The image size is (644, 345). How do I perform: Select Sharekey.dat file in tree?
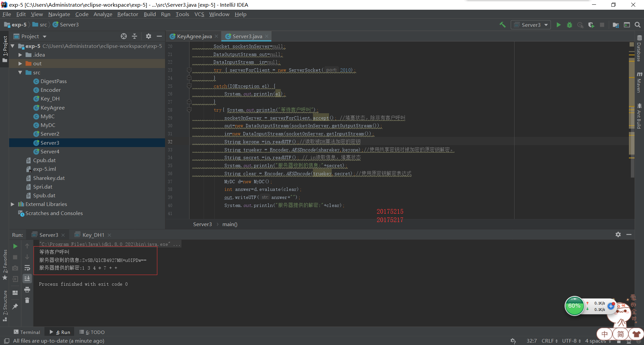(49, 178)
